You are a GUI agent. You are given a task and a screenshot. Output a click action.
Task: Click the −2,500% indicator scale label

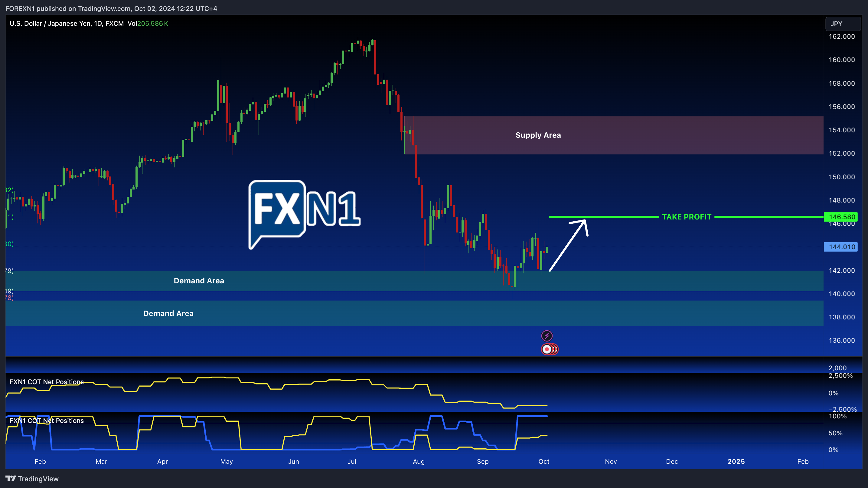(x=842, y=409)
